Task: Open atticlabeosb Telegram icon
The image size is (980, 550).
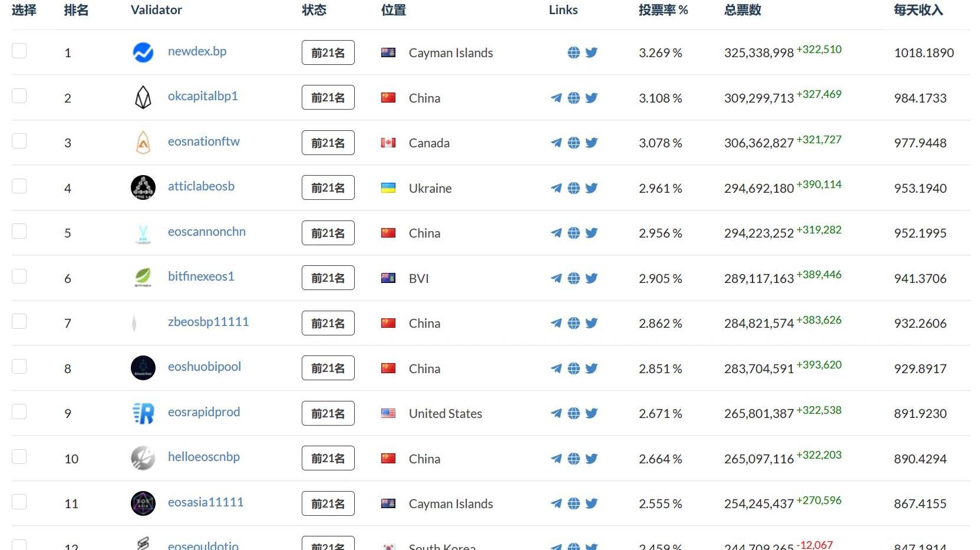Action: click(x=556, y=188)
